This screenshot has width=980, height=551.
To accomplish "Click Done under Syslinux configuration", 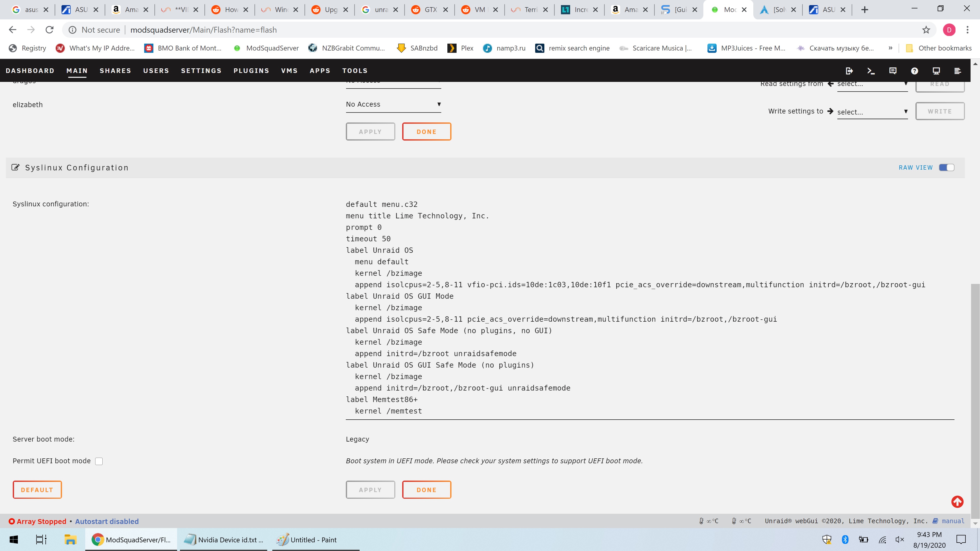I will pos(426,490).
